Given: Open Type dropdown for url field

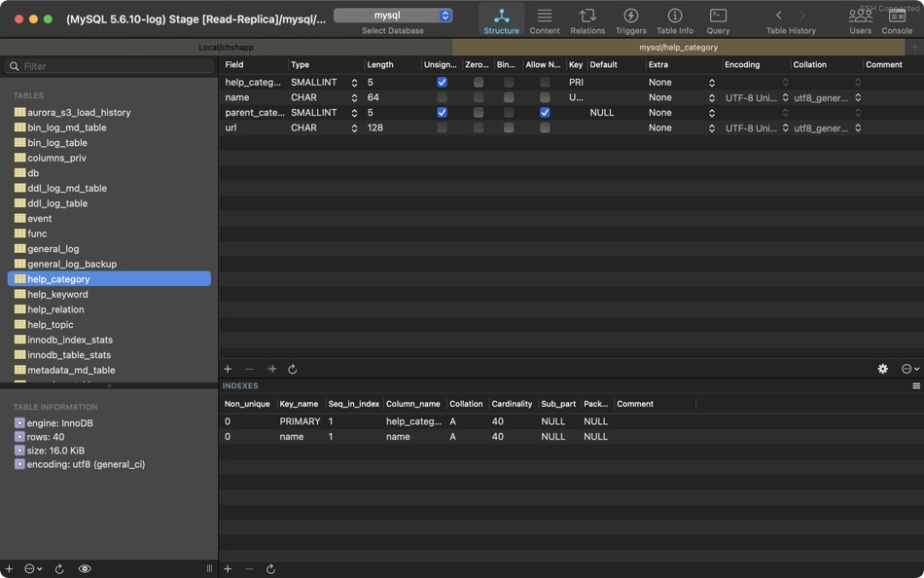Looking at the screenshot, I should (x=354, y=128).
